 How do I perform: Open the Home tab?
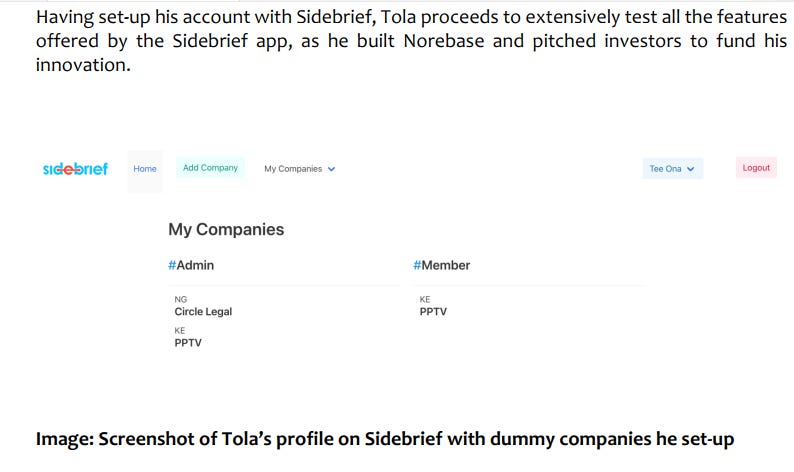click(x=145, y=169)
